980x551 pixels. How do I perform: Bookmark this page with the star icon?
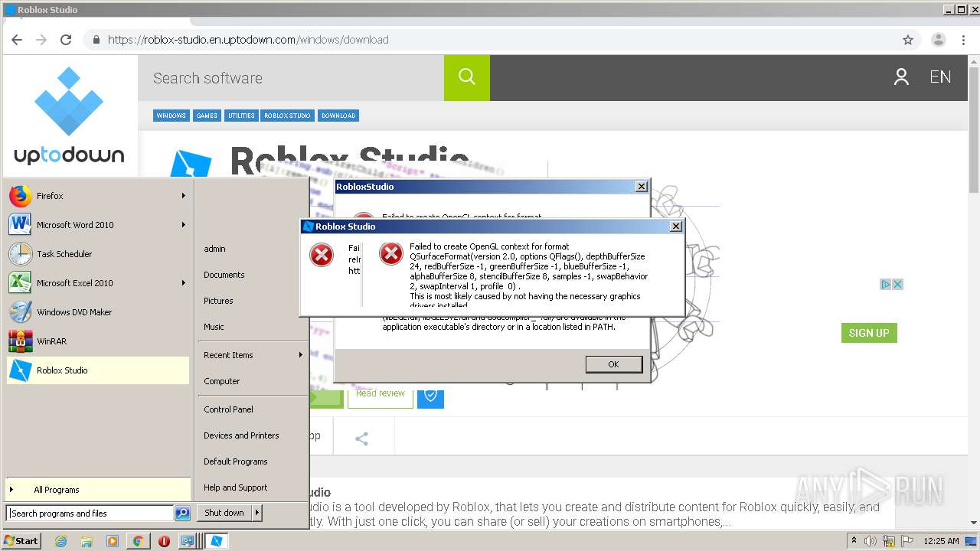pos(908,40)
